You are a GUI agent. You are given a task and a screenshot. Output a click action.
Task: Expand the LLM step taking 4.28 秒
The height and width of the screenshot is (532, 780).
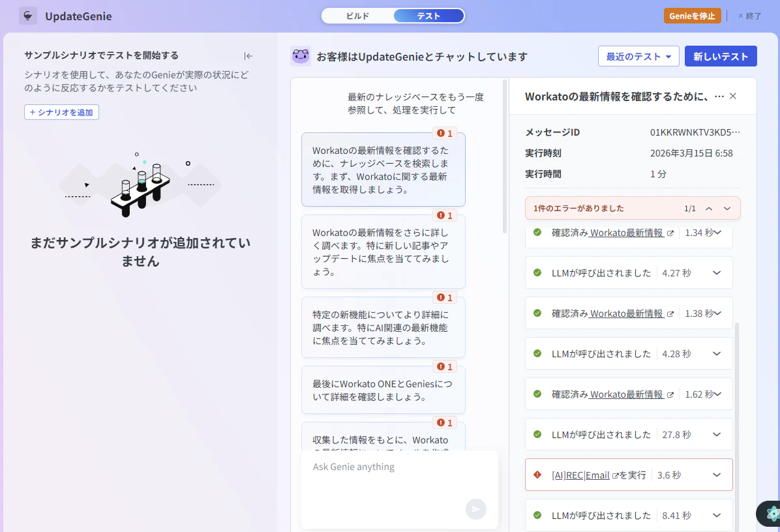pos(717,353)
